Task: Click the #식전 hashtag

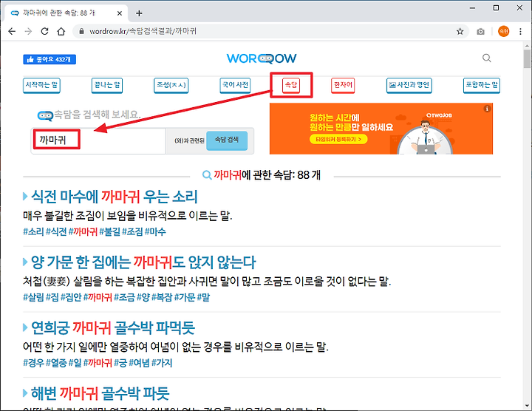Action: 56,232
